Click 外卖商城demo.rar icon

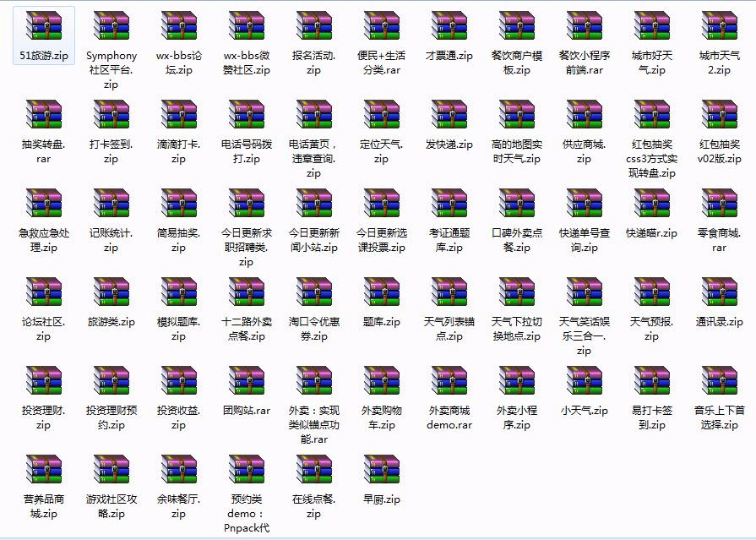(x=449, y=381)
